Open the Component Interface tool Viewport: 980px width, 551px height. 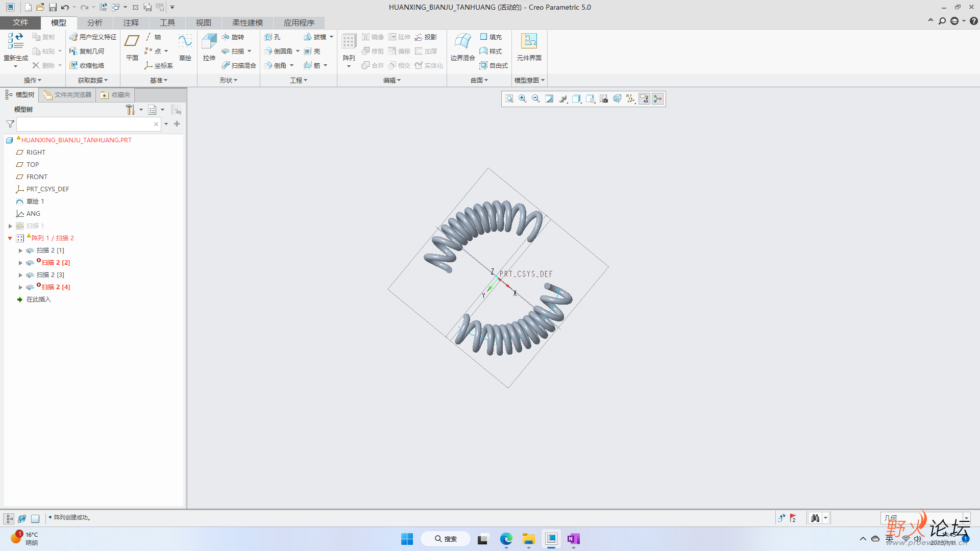(x=529, y=47)
